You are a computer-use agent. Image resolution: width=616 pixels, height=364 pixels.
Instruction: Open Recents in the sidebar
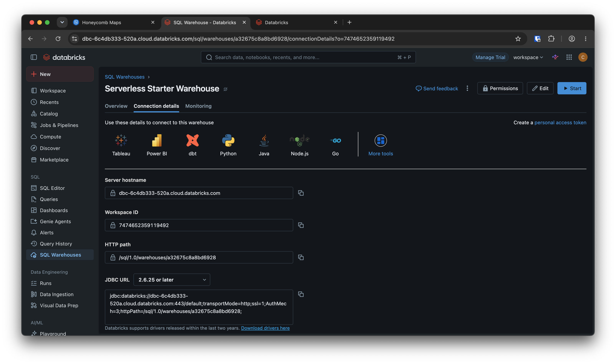click(x=60, y=102)
